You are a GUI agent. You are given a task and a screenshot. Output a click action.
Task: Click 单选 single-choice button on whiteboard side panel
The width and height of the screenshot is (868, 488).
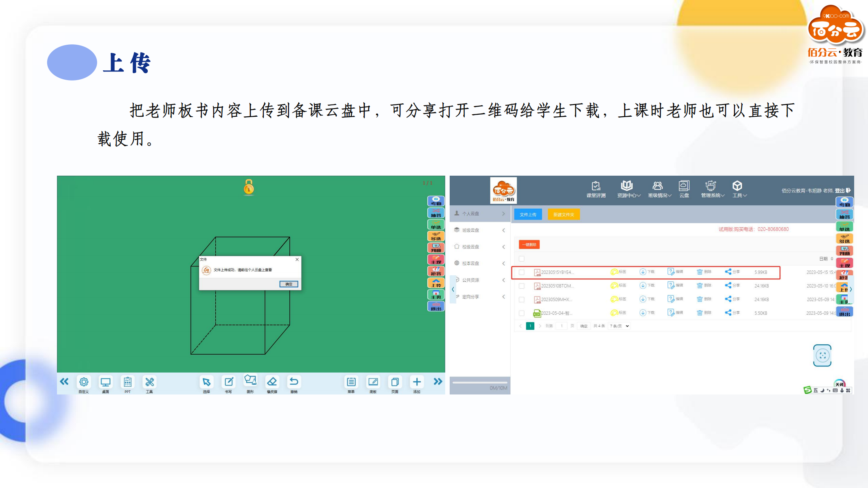pos(436,224)
